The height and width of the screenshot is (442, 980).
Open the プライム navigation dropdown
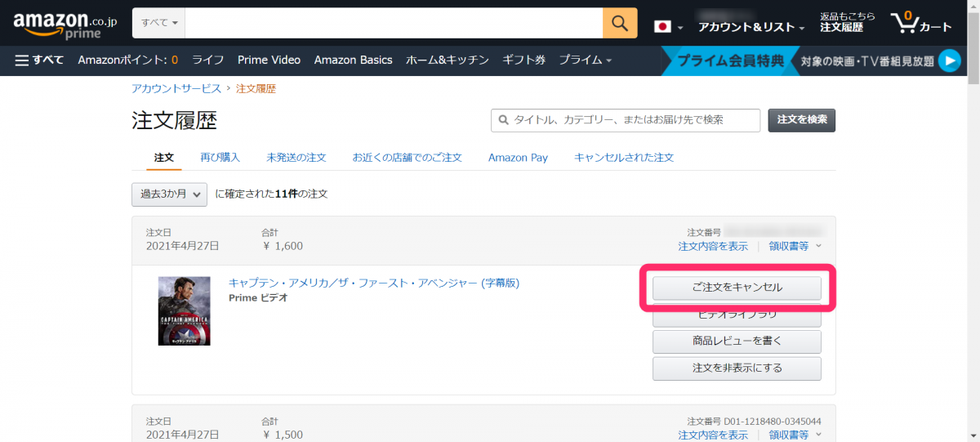(585, 60)
